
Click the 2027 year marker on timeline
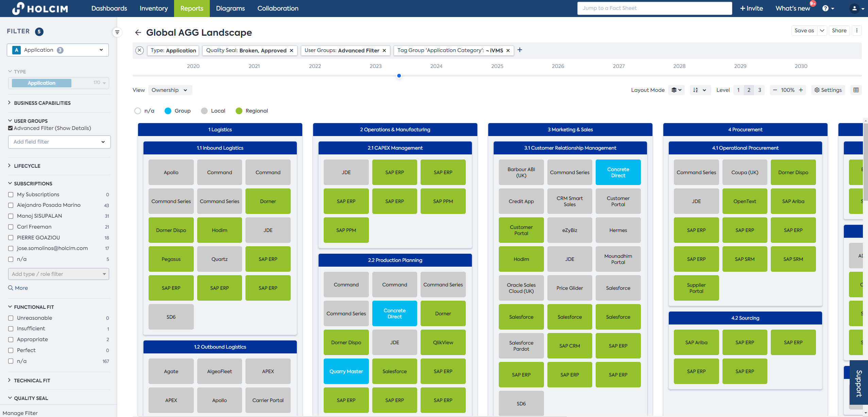coord(618,66)
